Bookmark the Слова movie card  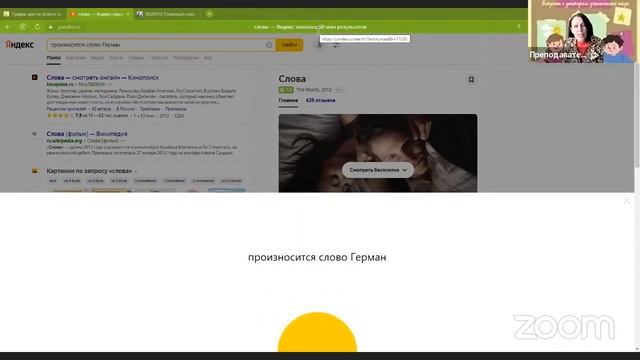471,80
